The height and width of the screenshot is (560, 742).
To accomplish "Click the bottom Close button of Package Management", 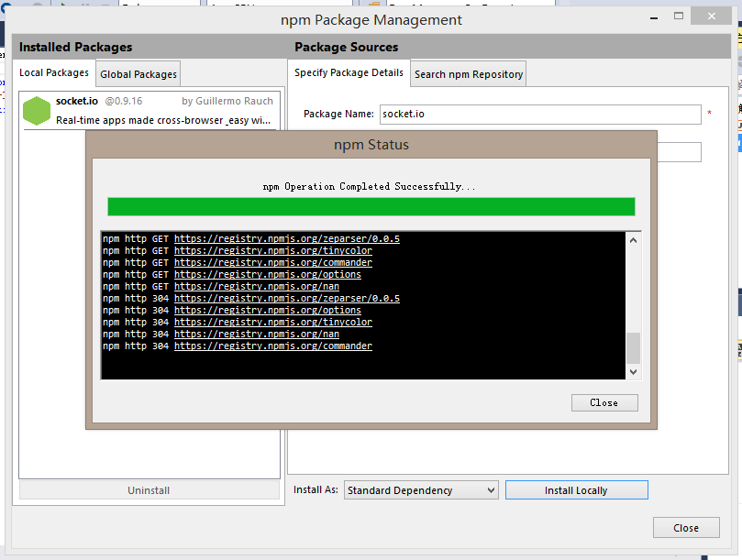I will (x=685, y=528).
